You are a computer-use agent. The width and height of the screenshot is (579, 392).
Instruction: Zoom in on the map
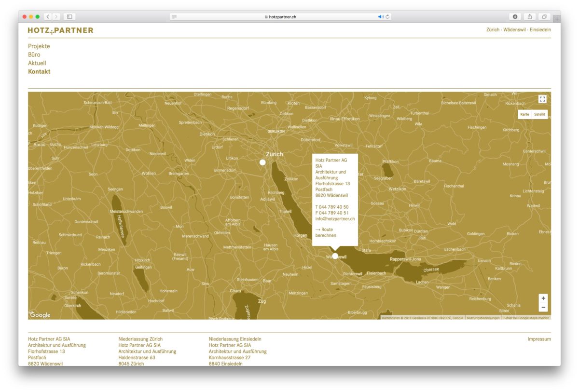click(543, 298)
